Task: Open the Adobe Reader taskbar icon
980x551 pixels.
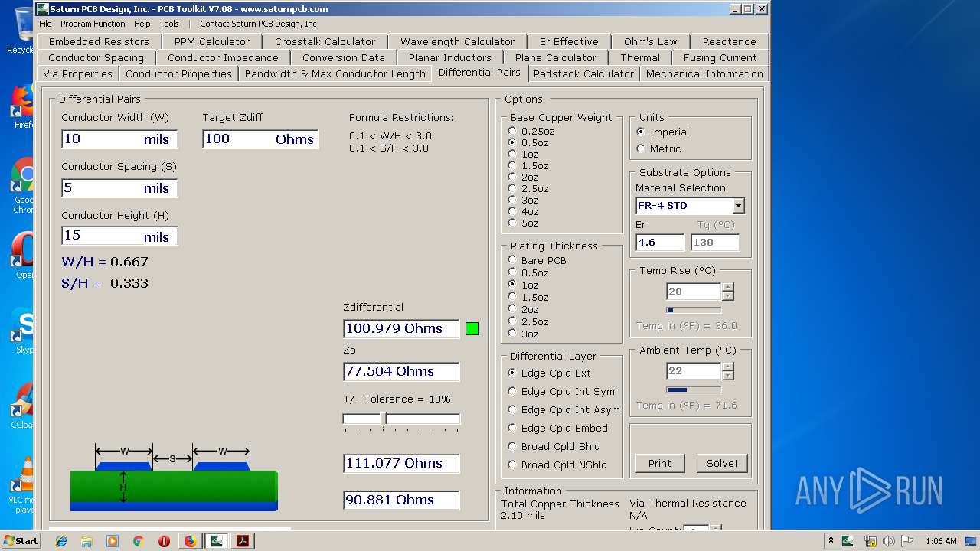Action: [x=243, y=541]
